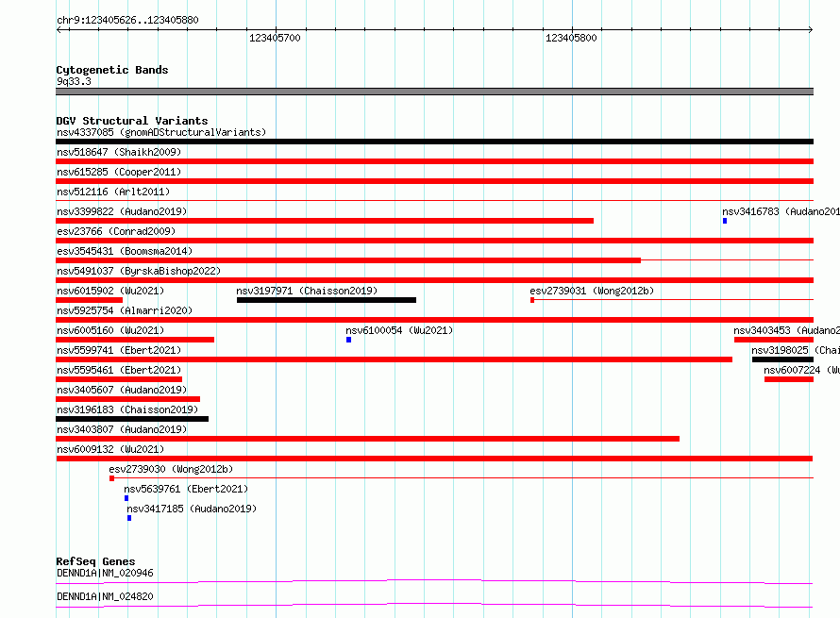Image resolution: width=840 pixels, height=618 pixels.
Task: Click the esv3545431 (Boomsma2014) label
Action: pos(125,251)
